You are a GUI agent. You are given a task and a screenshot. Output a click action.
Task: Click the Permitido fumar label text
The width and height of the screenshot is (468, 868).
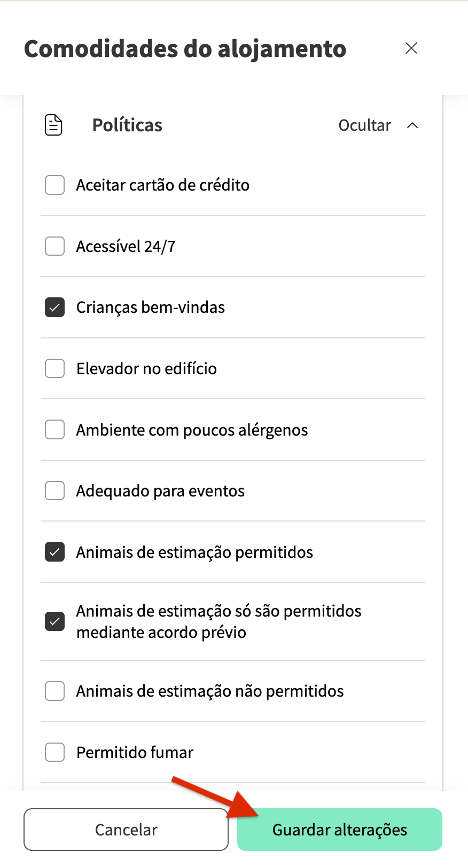coord(135,753)
